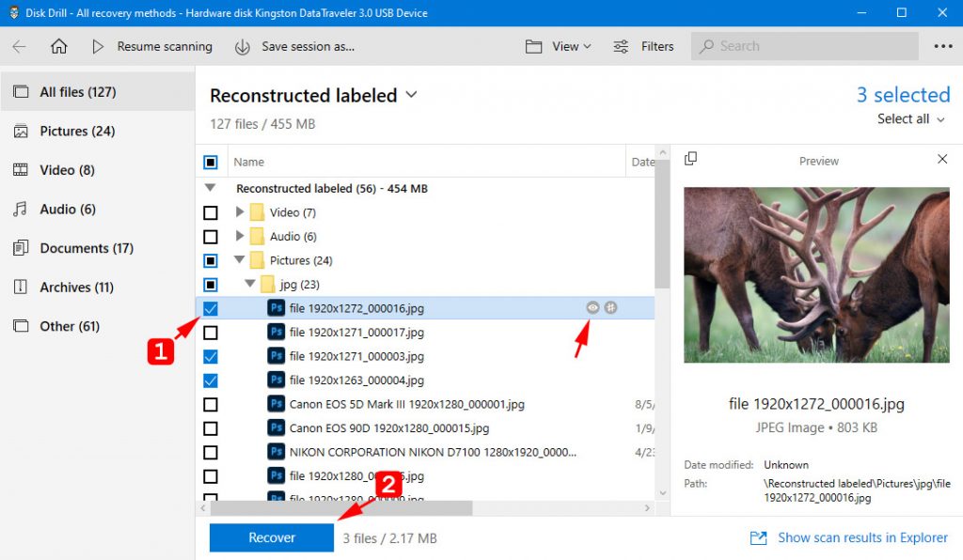Click the Save session as icon
Screen dimensions: 963x560
(x=242, y=45)
